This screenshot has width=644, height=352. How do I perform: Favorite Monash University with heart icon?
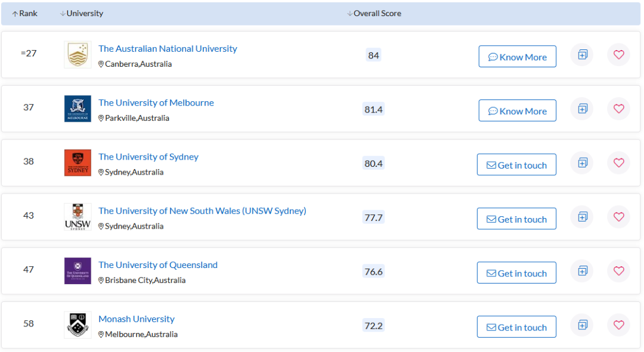pyautogui.click(x=618, y=325)
